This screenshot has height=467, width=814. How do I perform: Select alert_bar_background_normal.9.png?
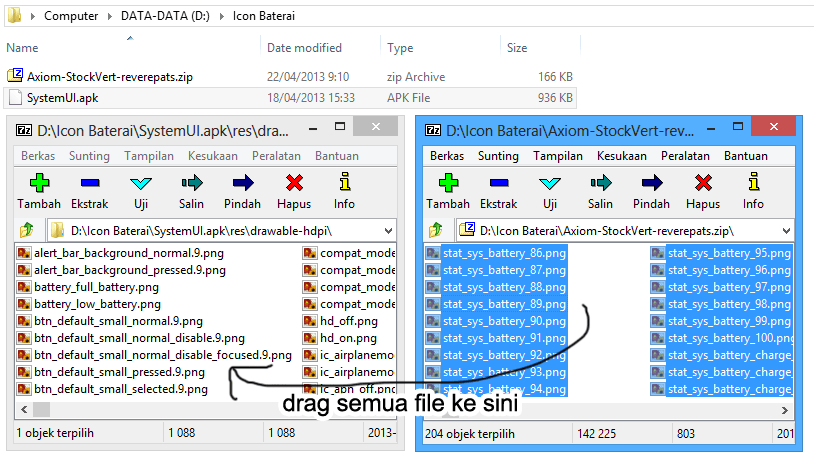129,253
